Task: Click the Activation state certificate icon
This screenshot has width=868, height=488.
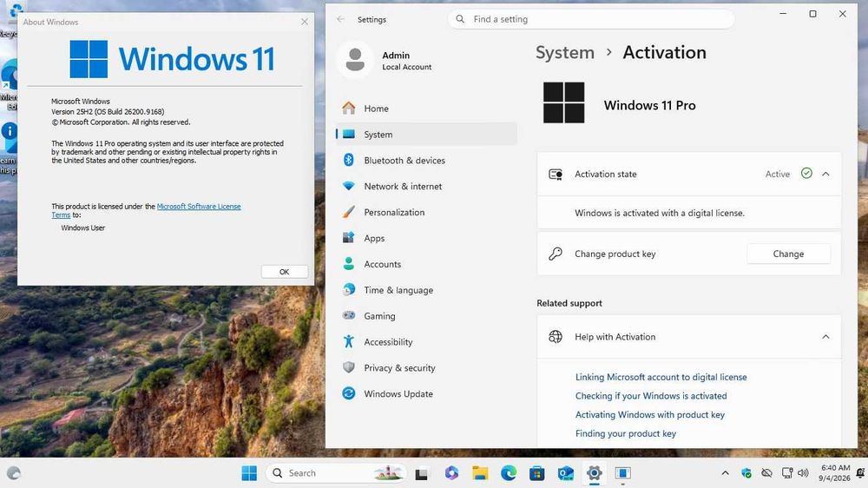Action: [556, 174]
